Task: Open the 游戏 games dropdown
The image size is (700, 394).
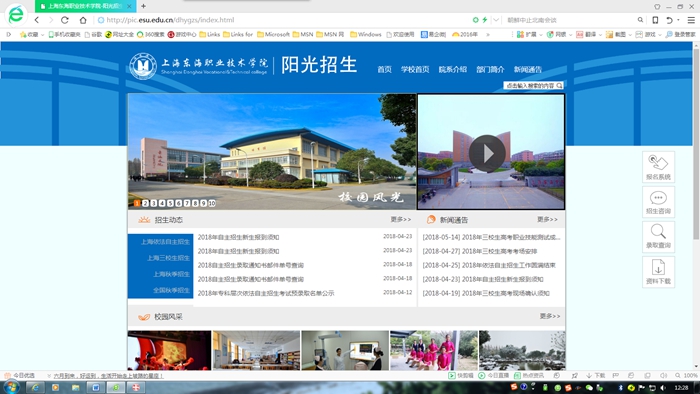Action: 648,34
